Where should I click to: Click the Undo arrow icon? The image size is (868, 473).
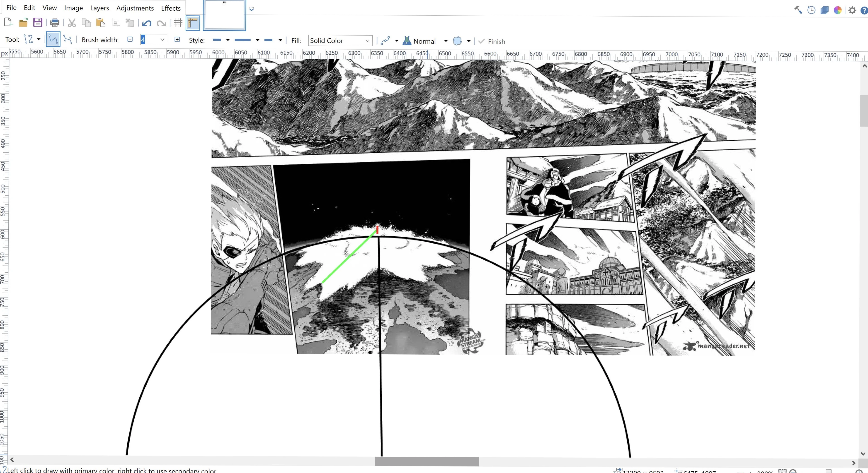pos(147,23)
